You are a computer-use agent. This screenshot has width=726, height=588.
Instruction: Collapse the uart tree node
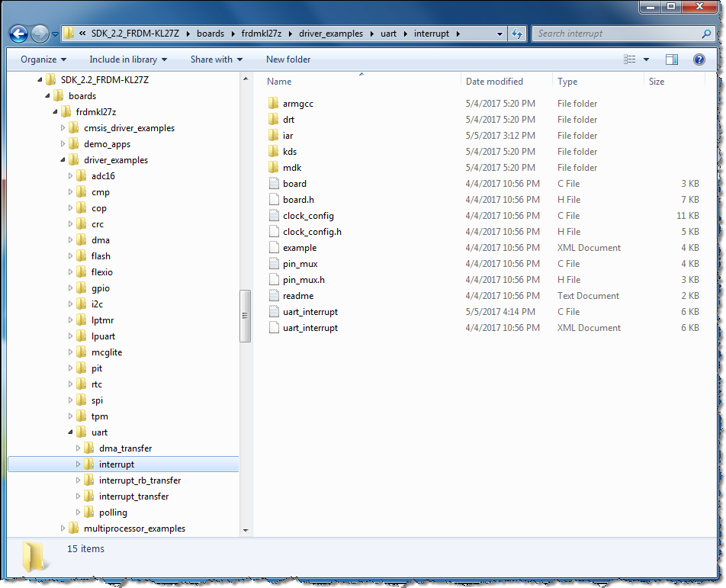tap(70, 432)
